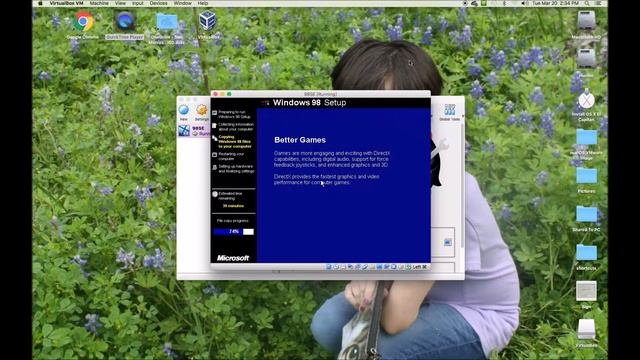Image resolution: width=640 pixels, height=360 pixels.
Task: Open the Input menu
Action: point(138,3)
